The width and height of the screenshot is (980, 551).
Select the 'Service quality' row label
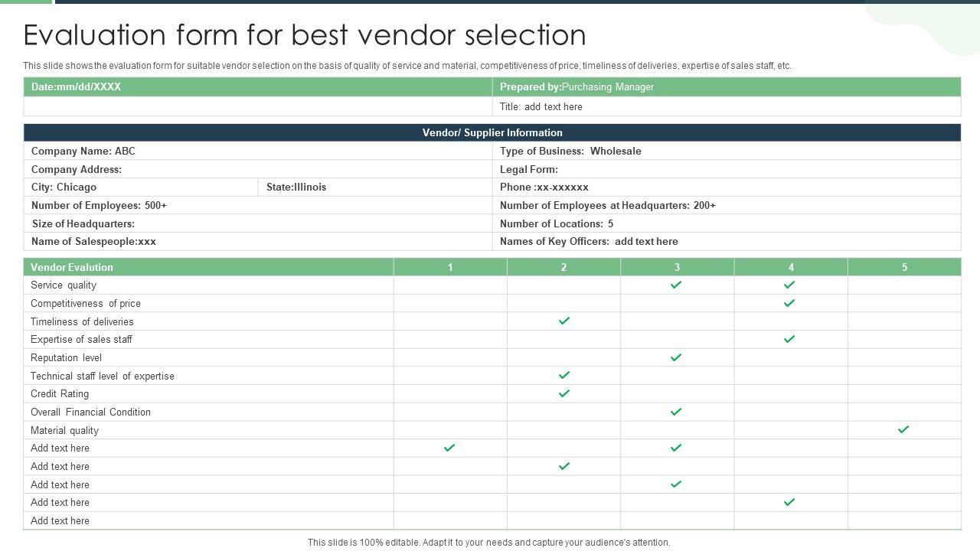[64, 285]
